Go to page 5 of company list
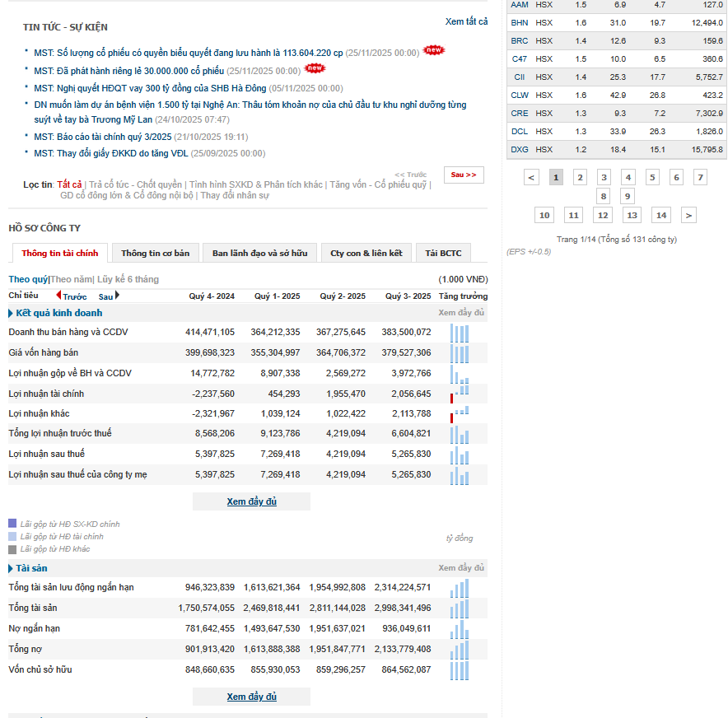The height and width of the screenshot is (718, 728). click(x=652, y=177)
